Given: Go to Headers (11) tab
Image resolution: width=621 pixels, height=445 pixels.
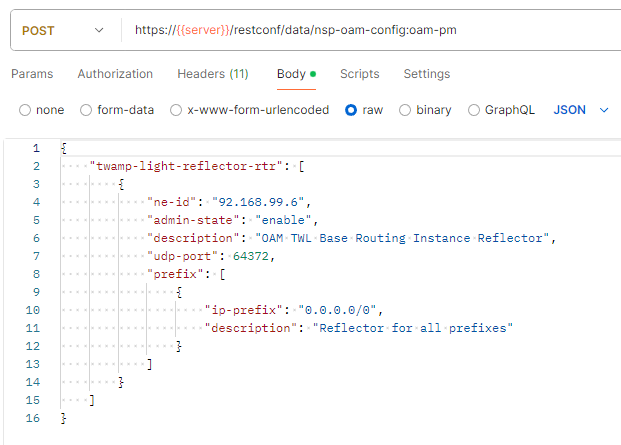Looking at the screenshot, I should [x=213, y=74].
